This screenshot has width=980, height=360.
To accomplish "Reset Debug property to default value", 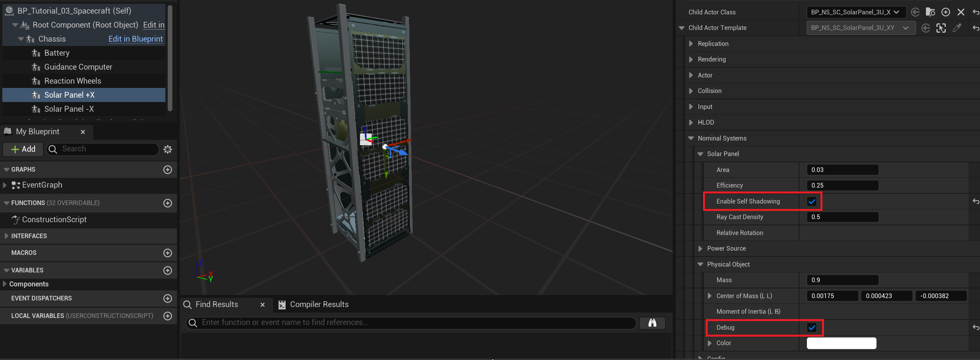I will click(x=975, y=328).
